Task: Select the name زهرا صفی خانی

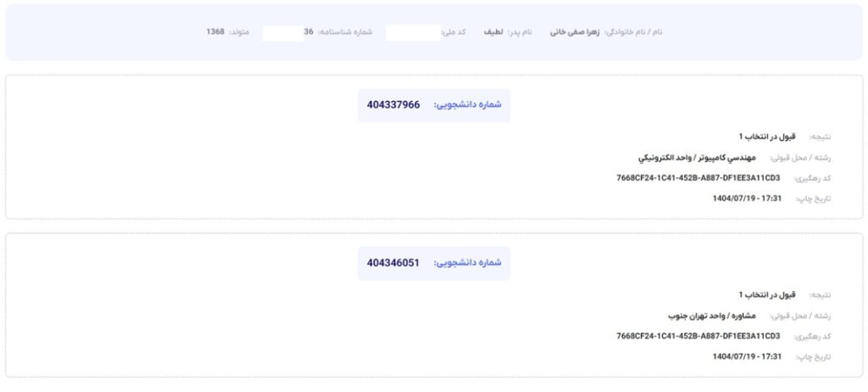Action: tap(574, 32)
